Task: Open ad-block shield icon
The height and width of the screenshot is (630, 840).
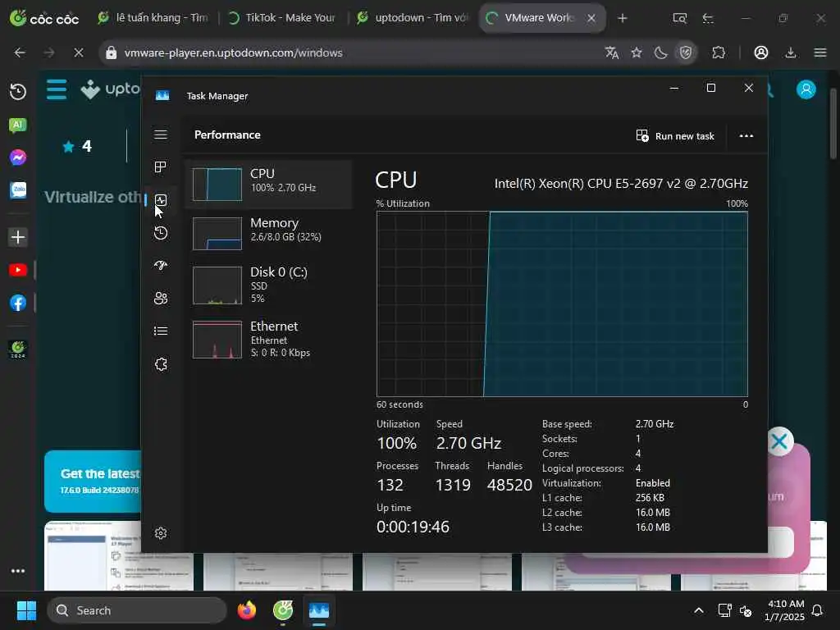Action: (x=686, y=52)
